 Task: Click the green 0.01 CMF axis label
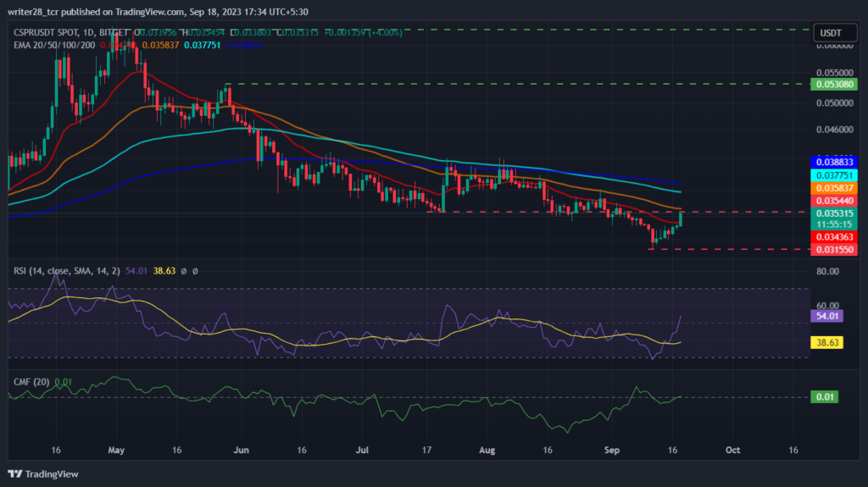825,396
